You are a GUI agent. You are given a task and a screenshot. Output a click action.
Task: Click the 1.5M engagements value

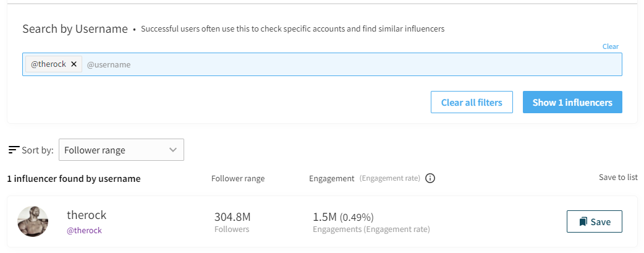pyautogui.click(x=324, y=217)
